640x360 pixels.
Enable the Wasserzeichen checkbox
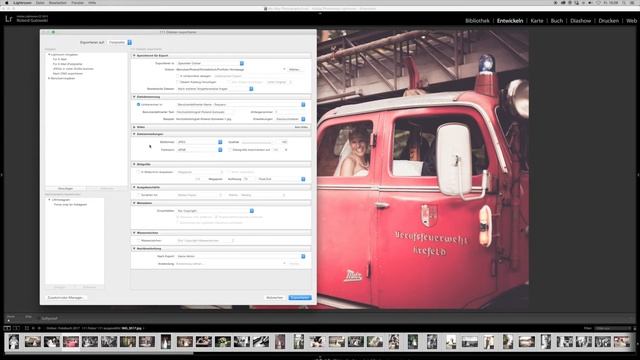click(x=138, y=240)
